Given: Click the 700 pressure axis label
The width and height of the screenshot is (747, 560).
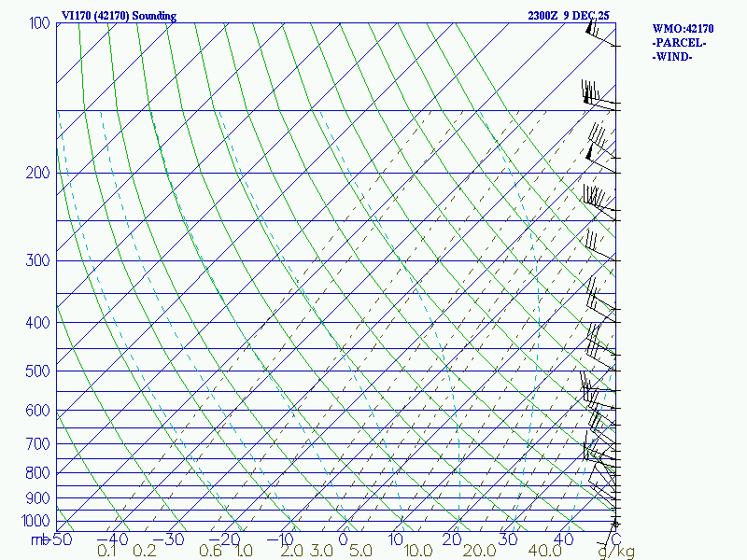Looking at the screenshot, I should 38,444.
